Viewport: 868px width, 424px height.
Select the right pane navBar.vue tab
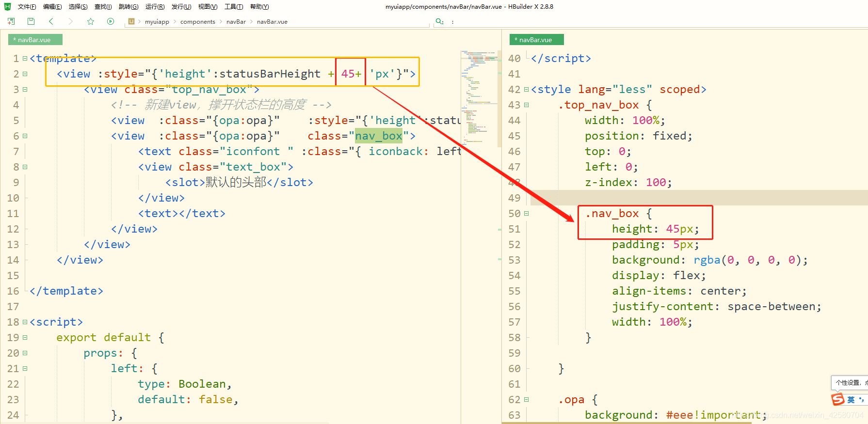(x=536, y=40)
